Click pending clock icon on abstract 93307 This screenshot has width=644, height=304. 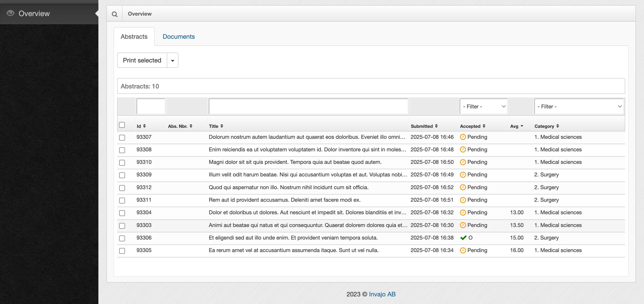(x=463, y=137)
